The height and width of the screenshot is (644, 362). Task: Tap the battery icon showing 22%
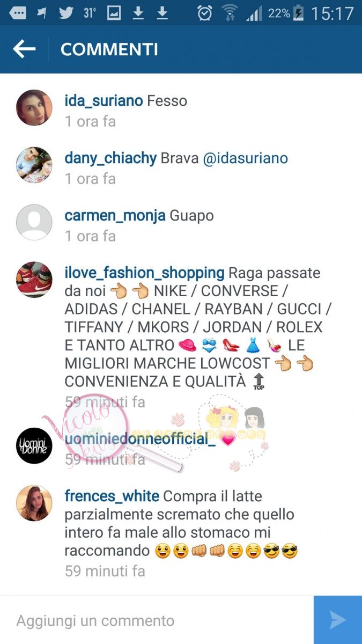point(299,13)
